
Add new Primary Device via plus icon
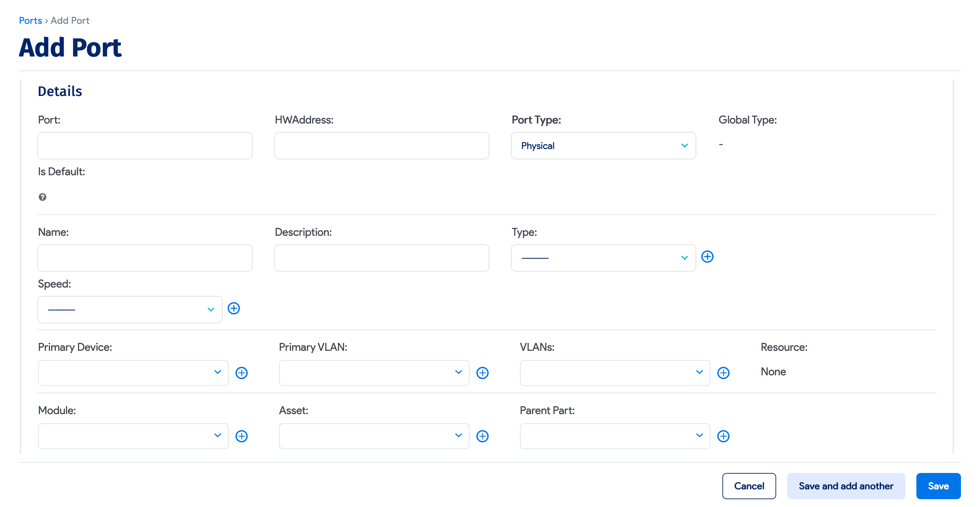[242, 373]
